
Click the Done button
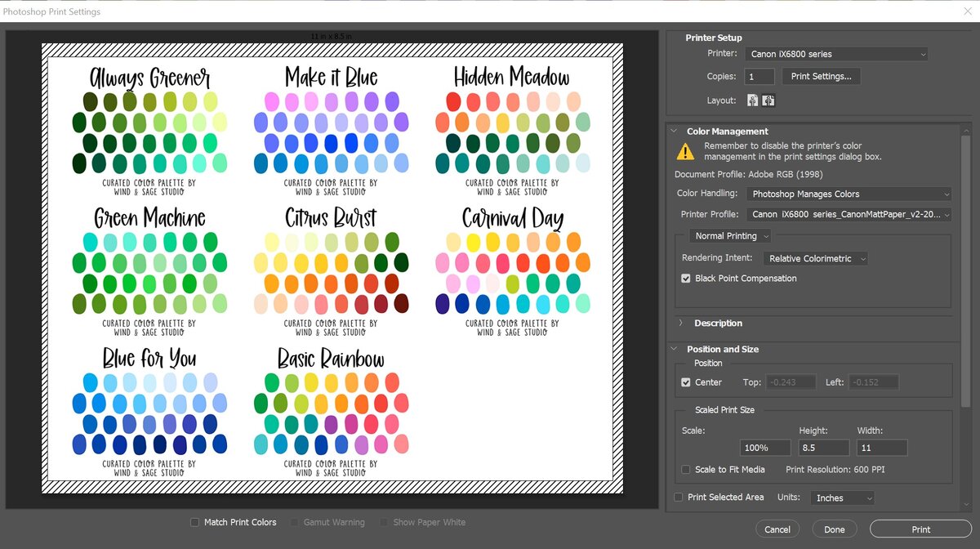[834, 529]
